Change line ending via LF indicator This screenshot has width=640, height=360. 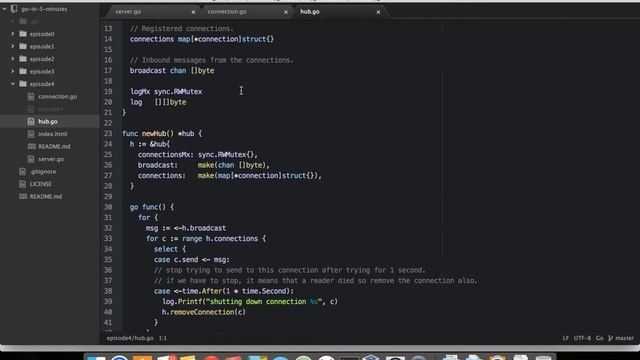(x=565, y=338)
